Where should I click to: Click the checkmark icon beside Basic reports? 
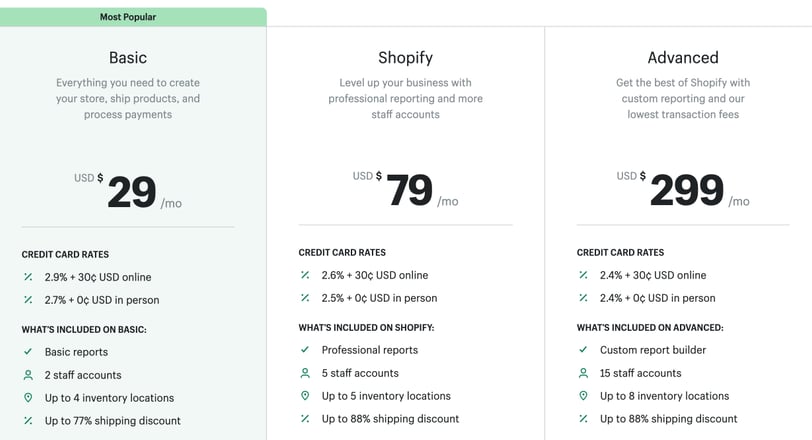(x=28, y=351)
